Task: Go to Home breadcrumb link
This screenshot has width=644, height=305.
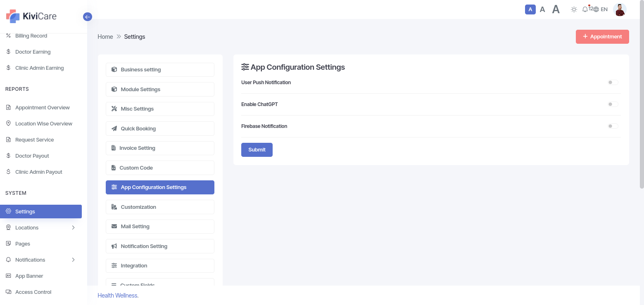Action: click(x=105, y=37)
